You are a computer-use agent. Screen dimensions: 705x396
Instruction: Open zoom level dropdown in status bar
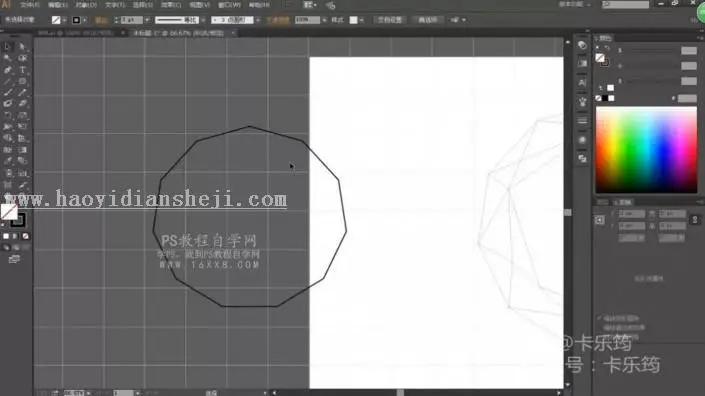[x=88, y=393]
